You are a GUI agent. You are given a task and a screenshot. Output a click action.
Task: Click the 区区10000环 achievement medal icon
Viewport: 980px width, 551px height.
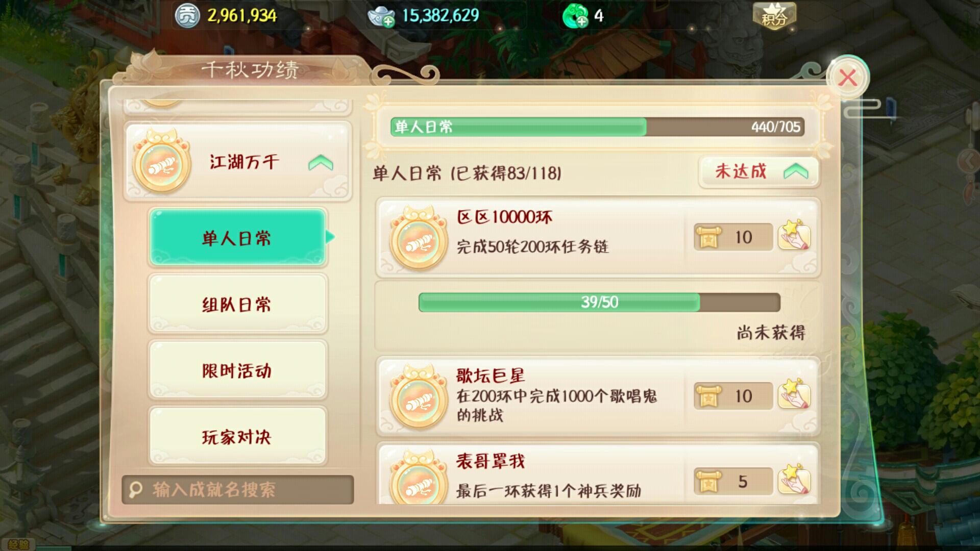(418, 238)
